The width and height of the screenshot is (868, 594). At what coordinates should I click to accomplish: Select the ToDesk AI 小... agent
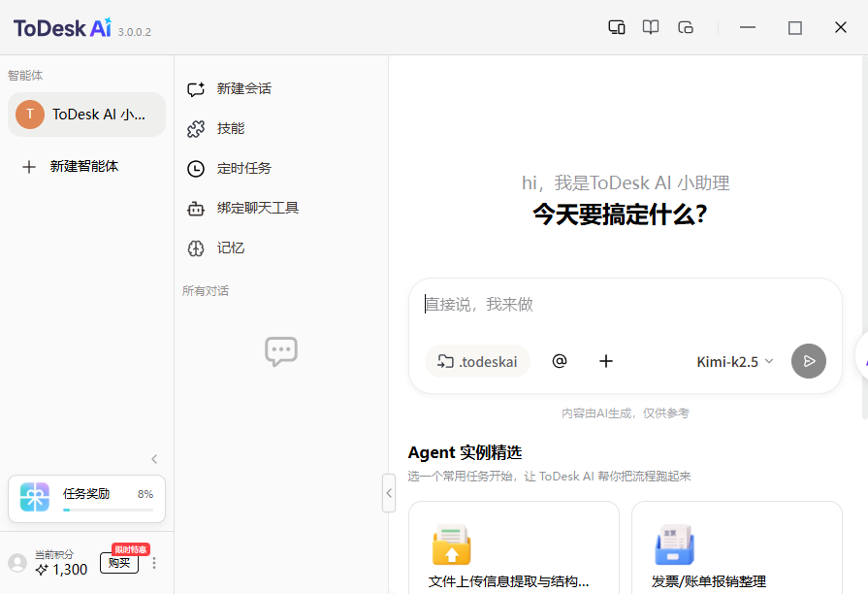click(x=86, y=115)
